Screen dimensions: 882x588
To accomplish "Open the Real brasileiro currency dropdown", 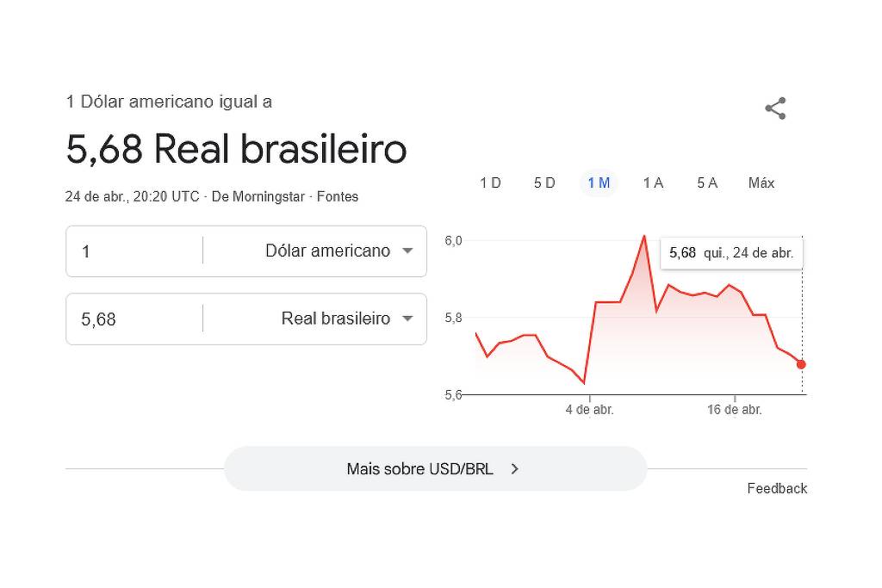I will (x=347, y=319).
